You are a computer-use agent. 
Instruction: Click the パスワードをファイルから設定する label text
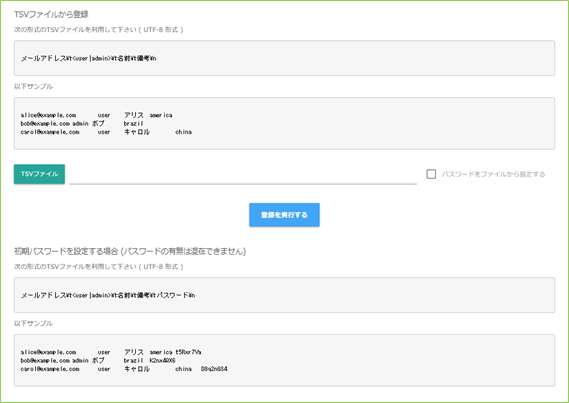click(x=493, y=174)
